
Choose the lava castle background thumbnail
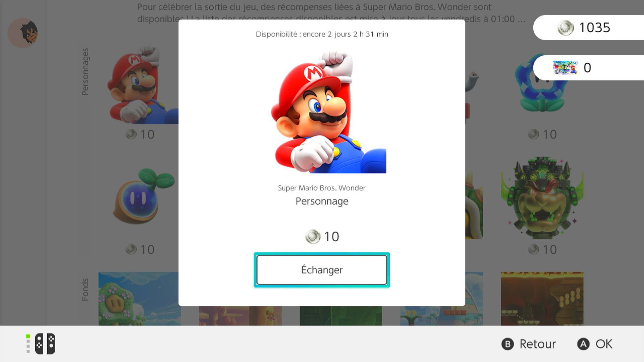[x=542, y=299]
